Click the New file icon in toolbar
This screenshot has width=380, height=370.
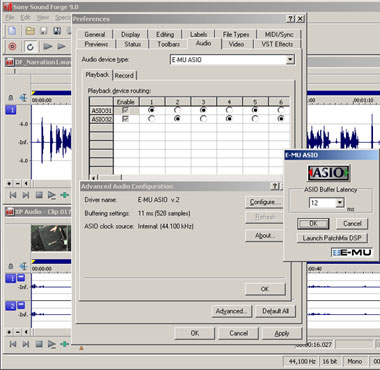coord(12,31)
